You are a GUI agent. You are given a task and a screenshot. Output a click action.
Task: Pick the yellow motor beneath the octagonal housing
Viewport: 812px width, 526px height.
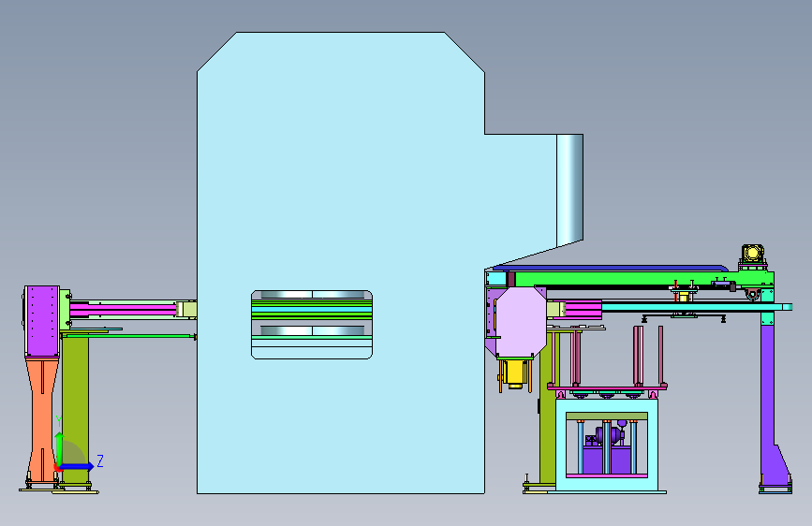click(x=515, y=373)
